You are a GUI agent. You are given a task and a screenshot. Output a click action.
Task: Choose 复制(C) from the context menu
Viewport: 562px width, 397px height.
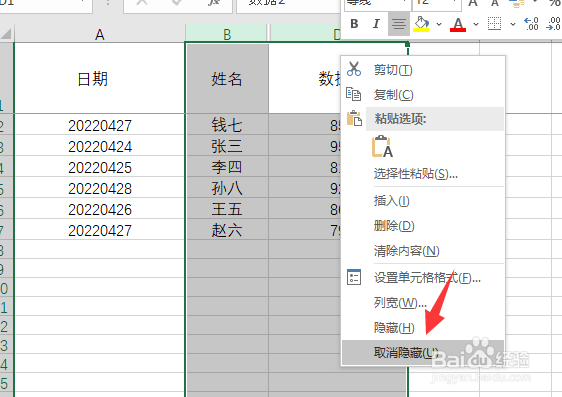pos(423,95)
